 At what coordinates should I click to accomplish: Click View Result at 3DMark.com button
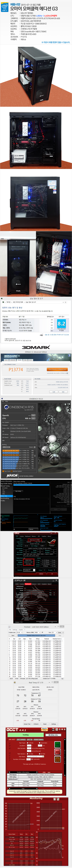57,370
